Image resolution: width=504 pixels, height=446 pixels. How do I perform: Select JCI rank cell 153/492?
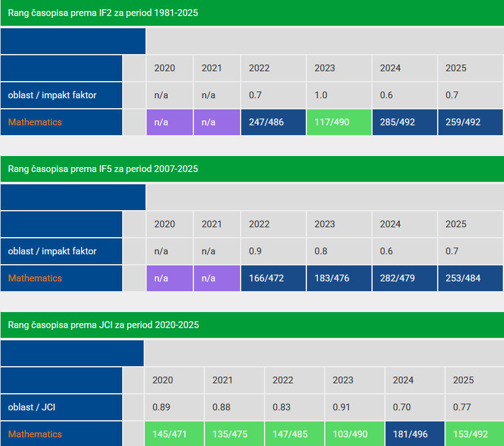[x=475, y=434]
